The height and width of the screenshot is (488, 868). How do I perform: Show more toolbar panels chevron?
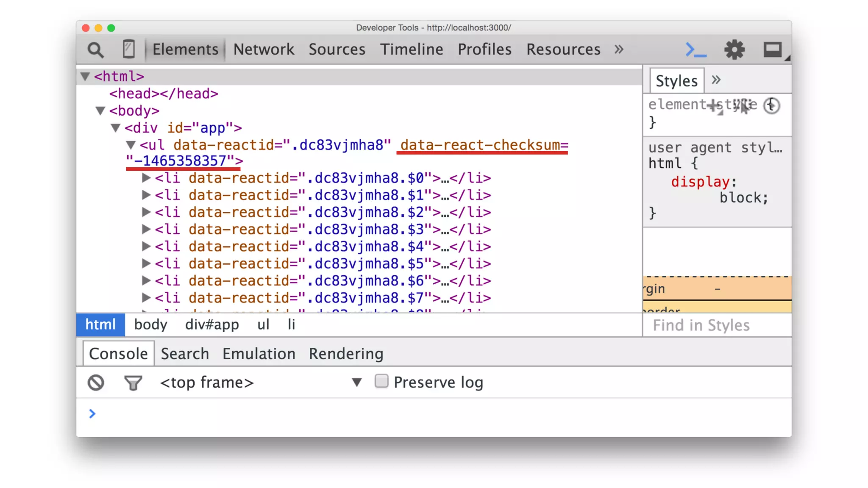[619, 49]
